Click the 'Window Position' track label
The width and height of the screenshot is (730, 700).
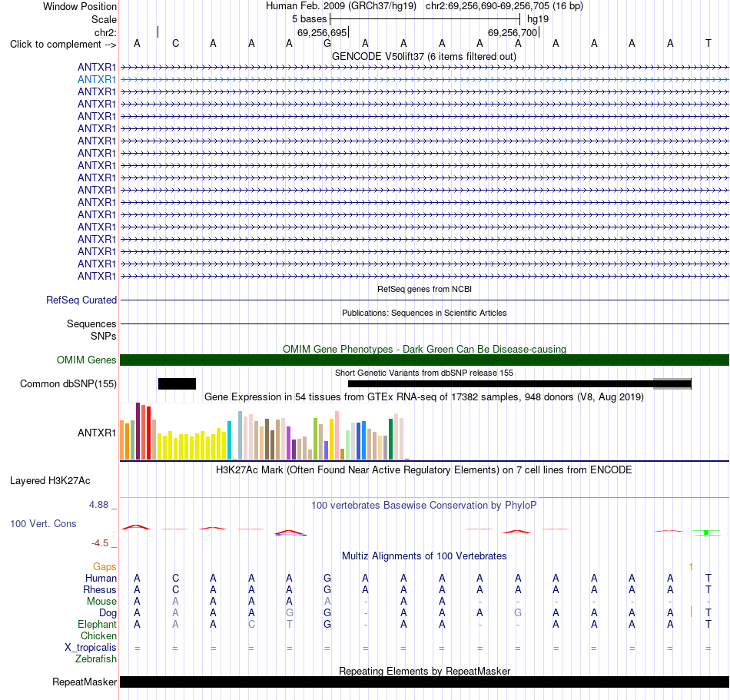click(x=80, y=6)
